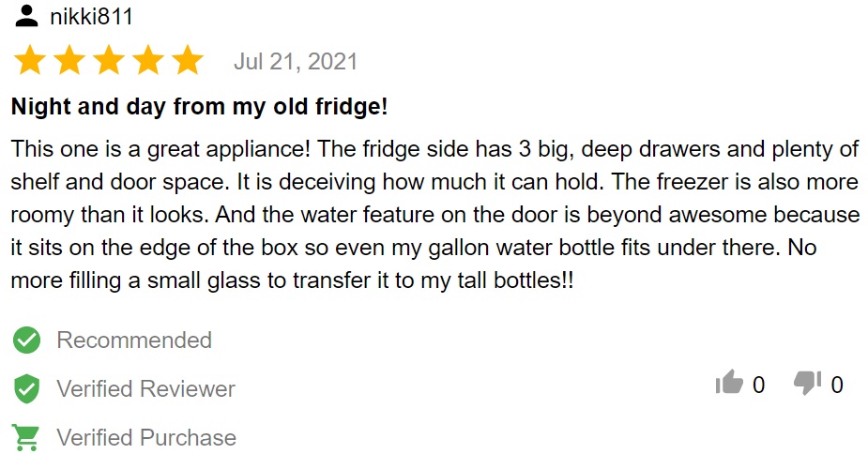Image resolution: width=868 pixels, height=454 pixels.
Task: Click the green Recommended checkmark icon
Action: click(x=26, y=340)
